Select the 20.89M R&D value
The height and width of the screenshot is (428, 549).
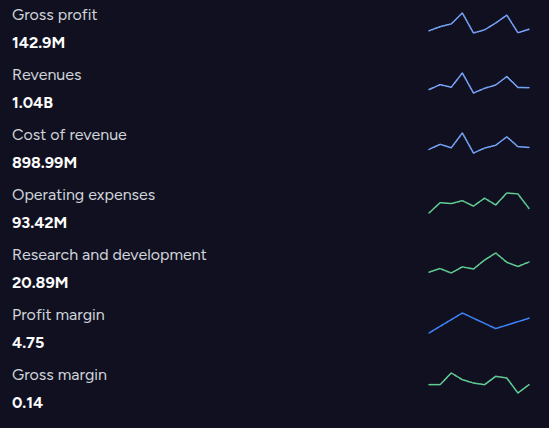(40, 283)
